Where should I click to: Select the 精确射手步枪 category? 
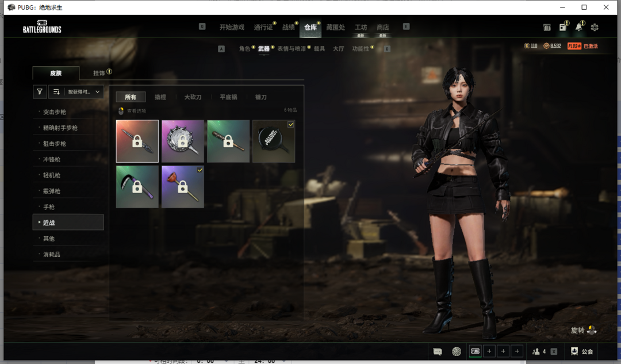pyautogui.click(x=68, y=128)
